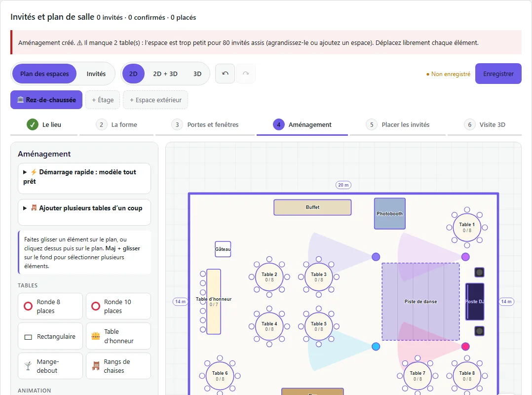Select the Poste DJ element on the plan

475,302
